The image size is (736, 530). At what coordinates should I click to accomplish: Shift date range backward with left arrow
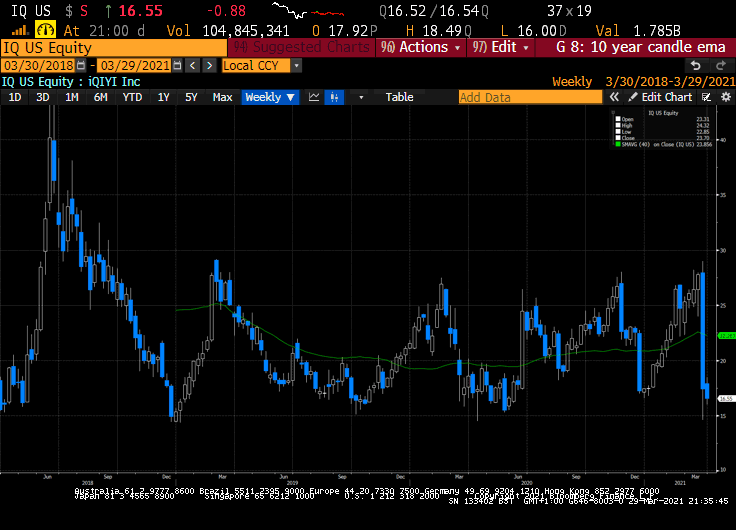tap(192, 66)
